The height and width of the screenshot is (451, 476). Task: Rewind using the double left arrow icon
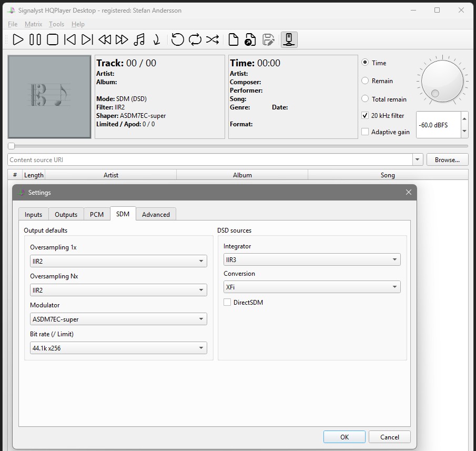(x=105, y=39)
